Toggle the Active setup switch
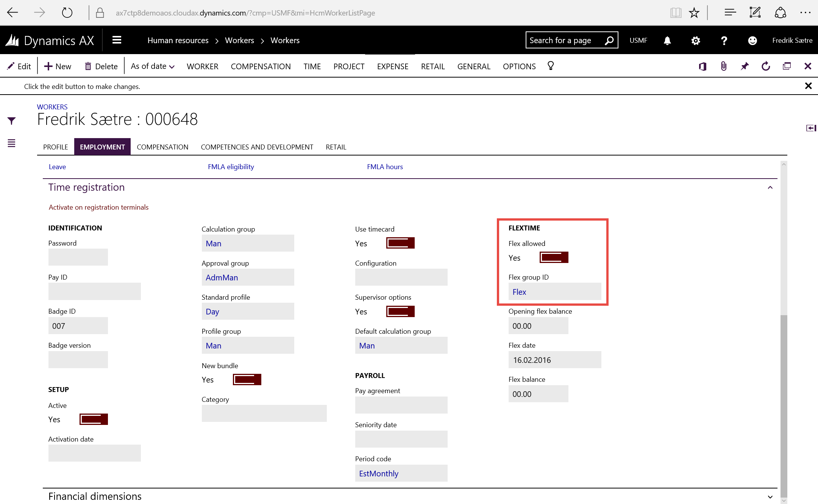This screenshot has width=818, height=504. 94,419
